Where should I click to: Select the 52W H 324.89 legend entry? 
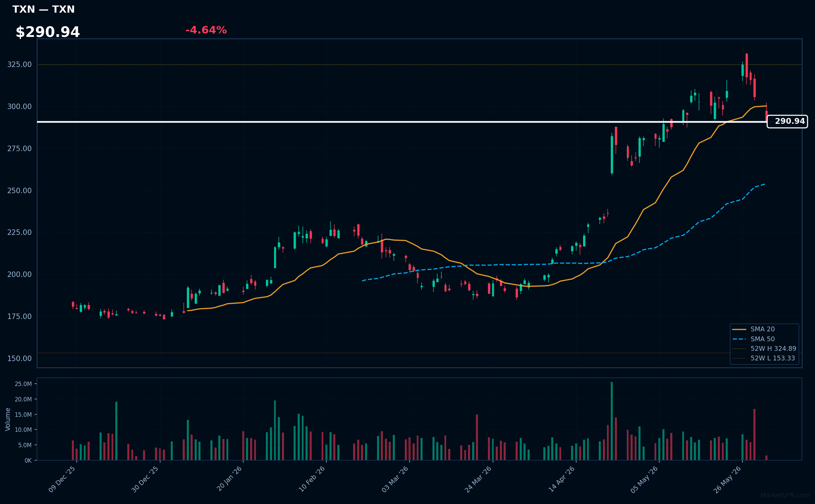764,348
